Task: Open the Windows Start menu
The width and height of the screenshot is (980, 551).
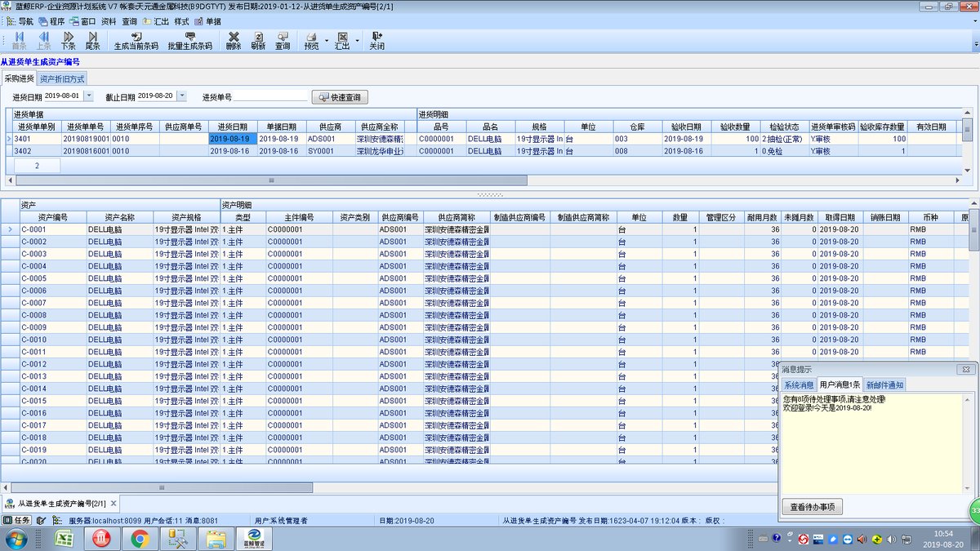Action: (x=16, y=539)
